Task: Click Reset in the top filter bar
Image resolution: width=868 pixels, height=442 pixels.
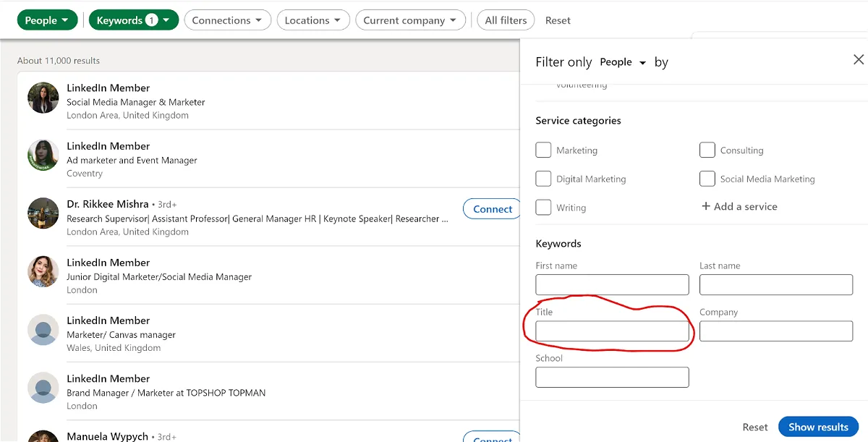Action: [x=558, y=20]
